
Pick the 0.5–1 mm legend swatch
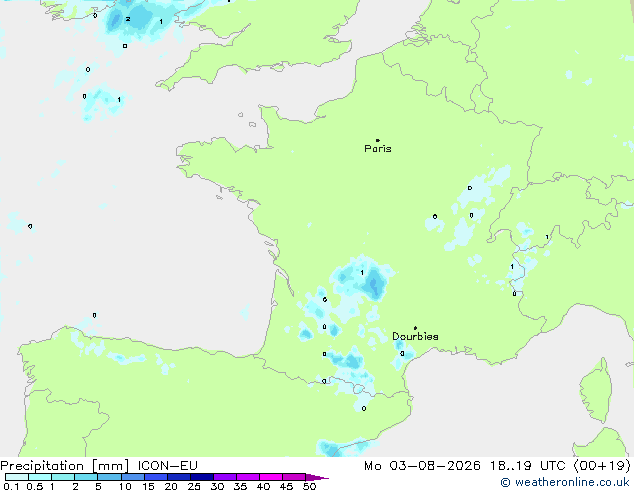click(x=40, y=477)
